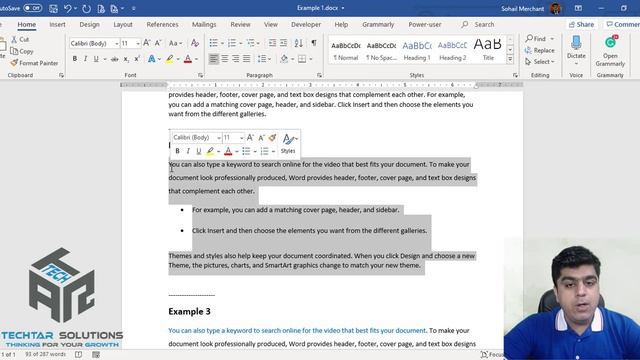Open Font dialog launcher

(200, 75)
